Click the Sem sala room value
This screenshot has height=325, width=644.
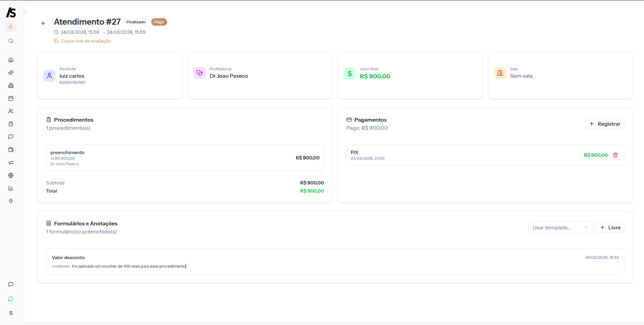pos(521,76)
